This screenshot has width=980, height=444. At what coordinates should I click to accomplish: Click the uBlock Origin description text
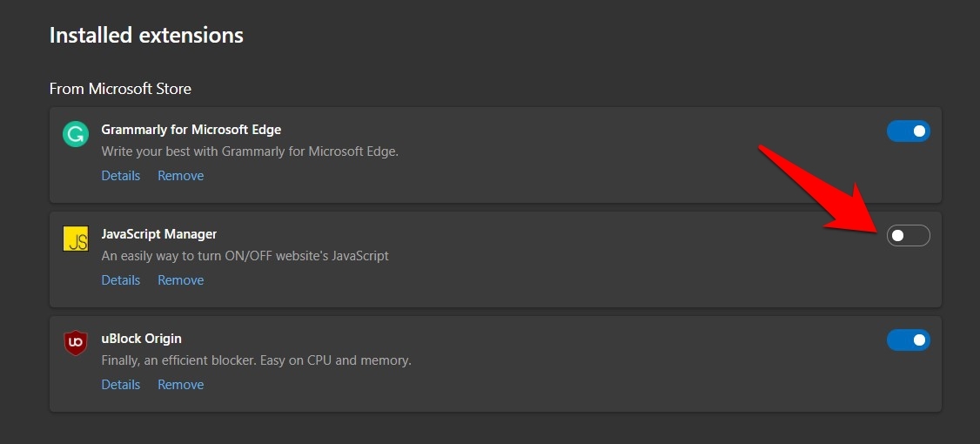(x=256, y=360)
